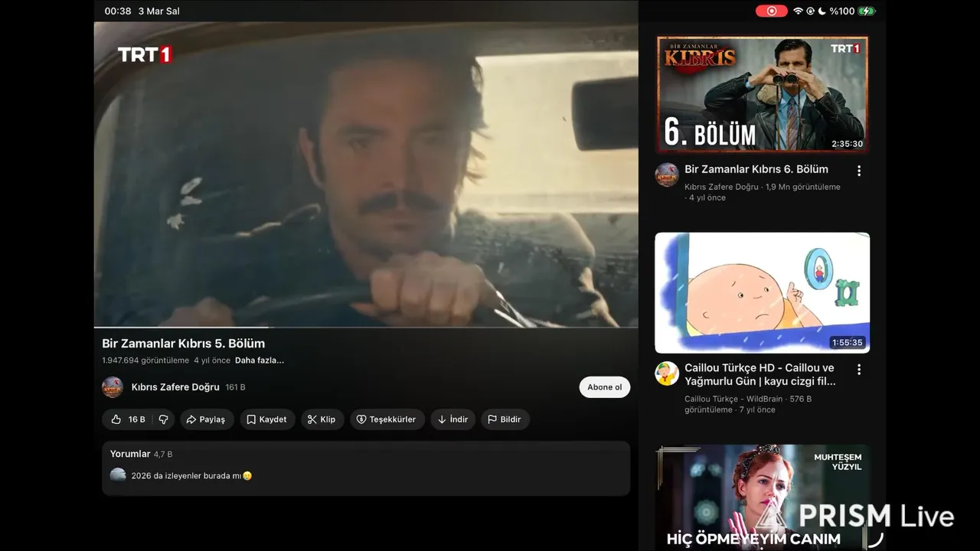Open Kıbrıs Zafere Doğru channel avatar
Viewport: 980px width, 551px height.
113,387
